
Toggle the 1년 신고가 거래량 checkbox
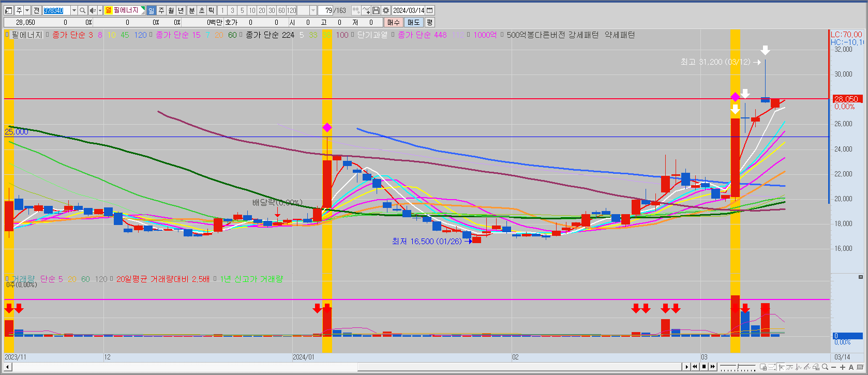click(x=215, y=279)
